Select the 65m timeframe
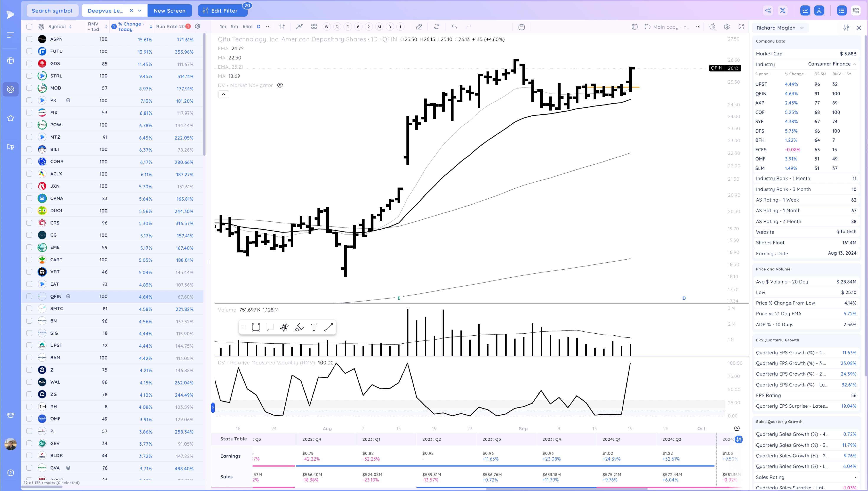The width and height of the screenshot is (868, 491). 247,27
